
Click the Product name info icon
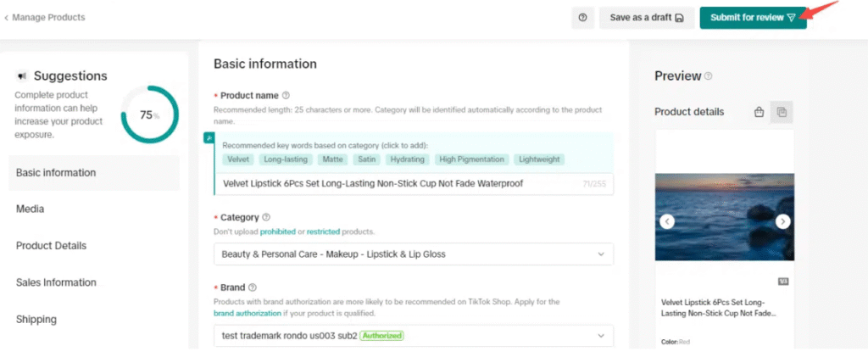click(x=286, y=96)
